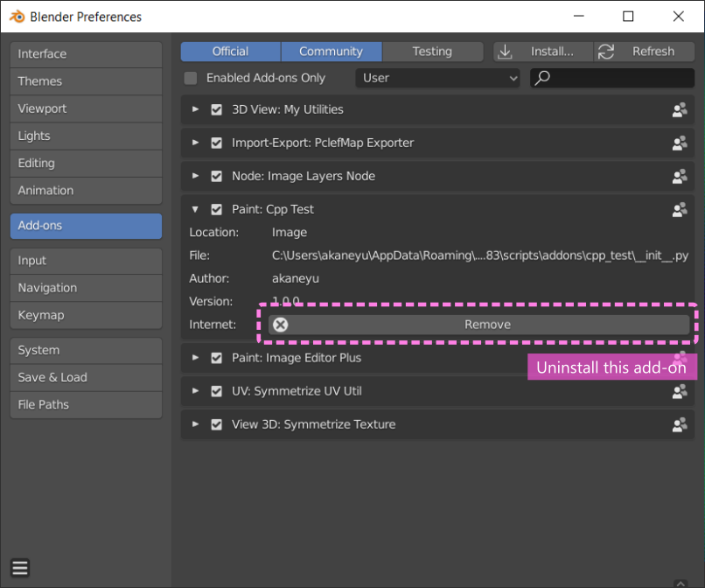Expand the UV: Symmetrize UV Util details
Viewport: 705px width, 588px height.
[x=195, y=391]
